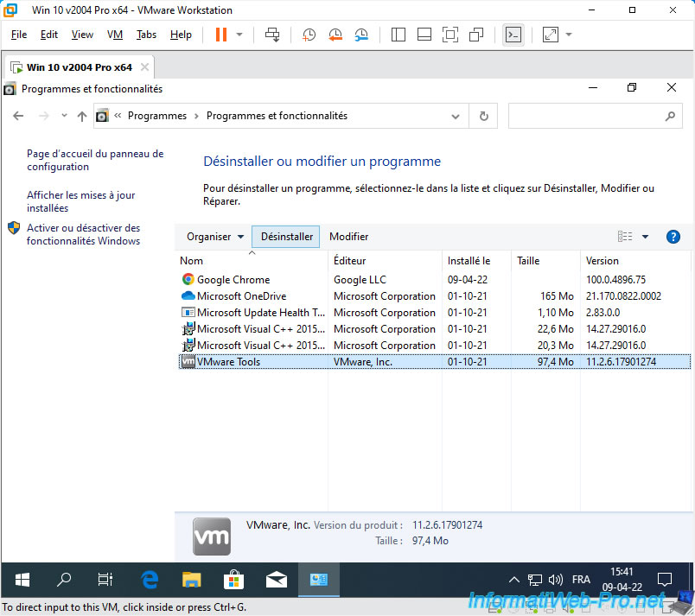
Task: Open the Windows Start menu
Action: tap(22, 580)
